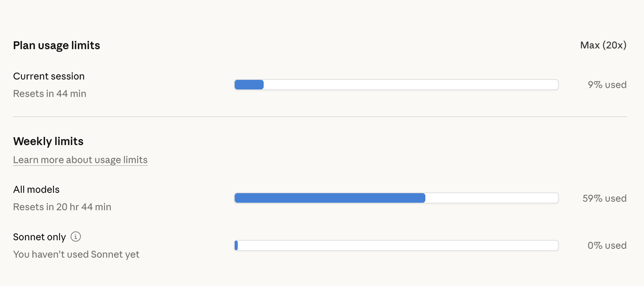Click the 9% used label
This screenshot has height=286, width=644.
(607, 85)
